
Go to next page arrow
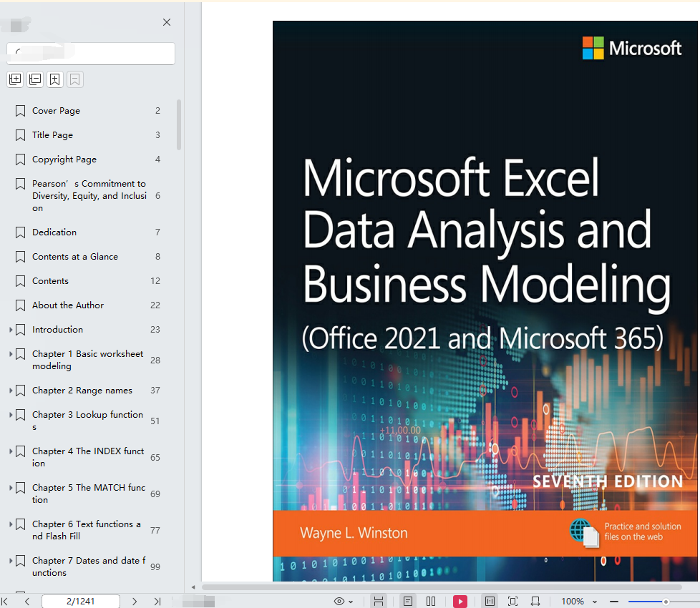point(135,602)
